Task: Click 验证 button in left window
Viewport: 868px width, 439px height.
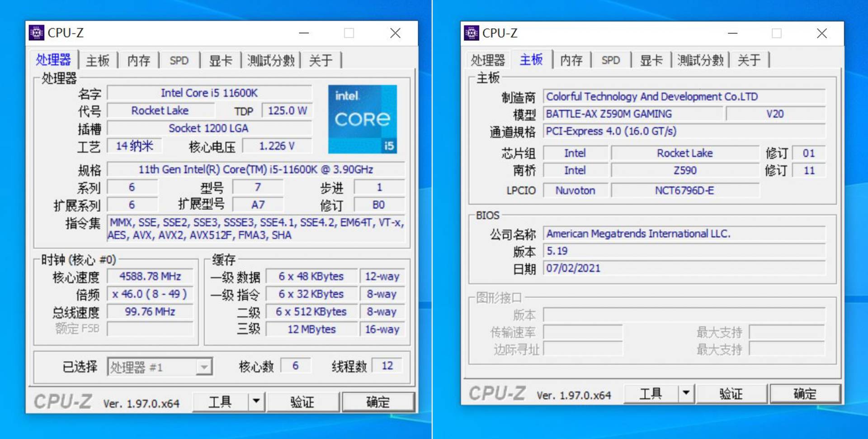Action: [x=302, y=401]
